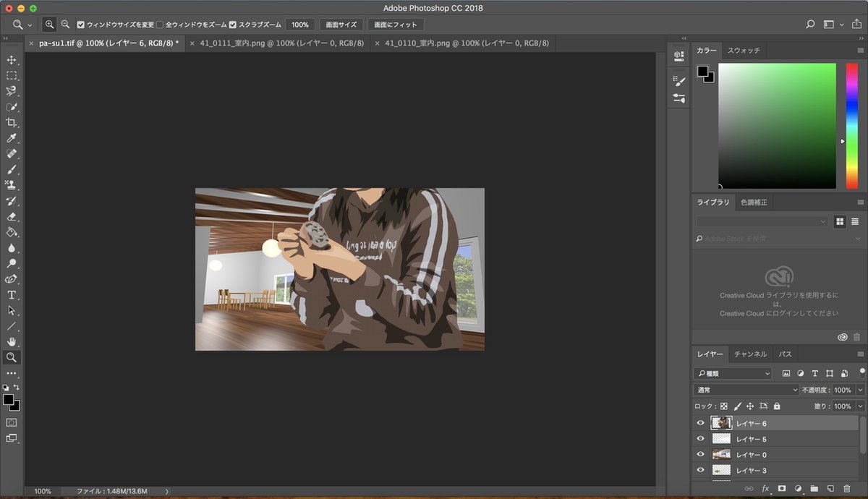Select the Move tool
Viewport: 868px width, 499px height.
point(12,60)
